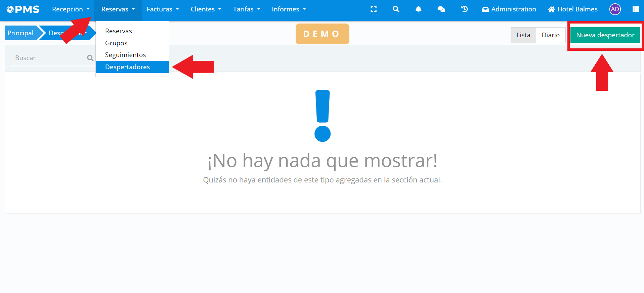Click the search icon in Buscar field
This screenshot has height=293, width=644.
[x=90, y=58]
